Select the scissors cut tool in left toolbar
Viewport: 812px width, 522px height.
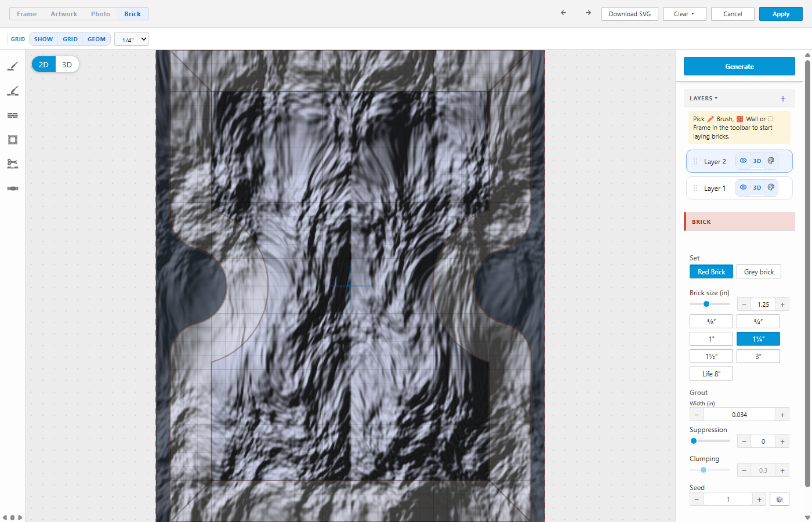pos(13,164)
